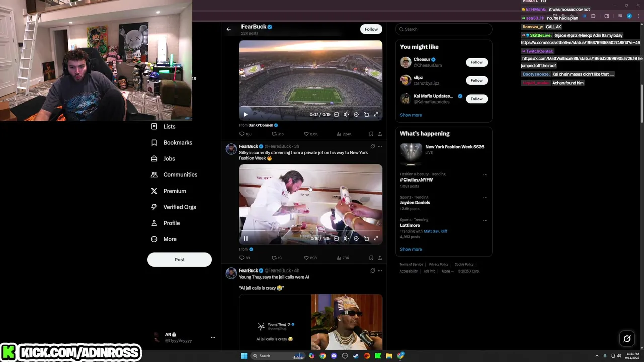
Task: Open picture-in-picture on private jet video
Action: tap(366, 239)
